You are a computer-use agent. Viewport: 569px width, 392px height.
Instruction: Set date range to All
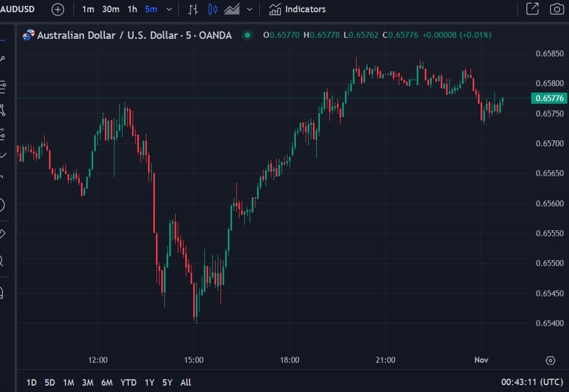click(x=186, y=383)
